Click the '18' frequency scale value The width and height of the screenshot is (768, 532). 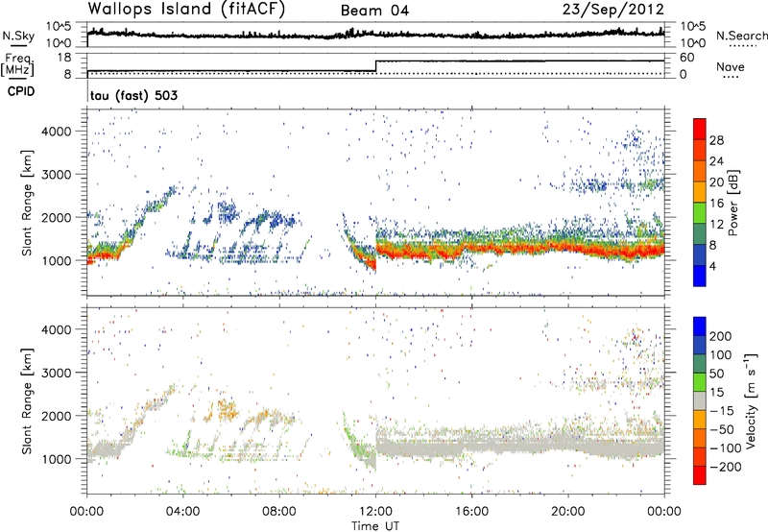pos(64,58)
